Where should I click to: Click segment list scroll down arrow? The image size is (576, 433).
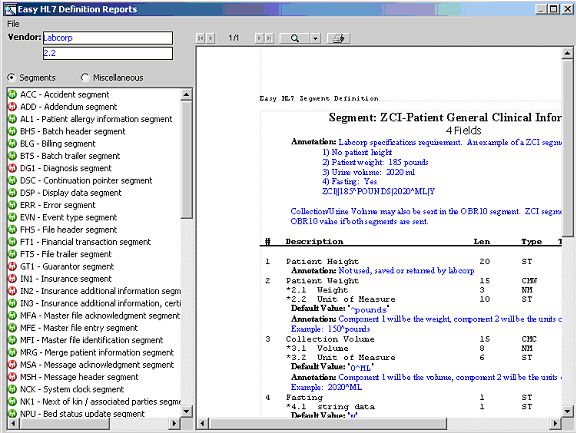click(x=186, y=411)
